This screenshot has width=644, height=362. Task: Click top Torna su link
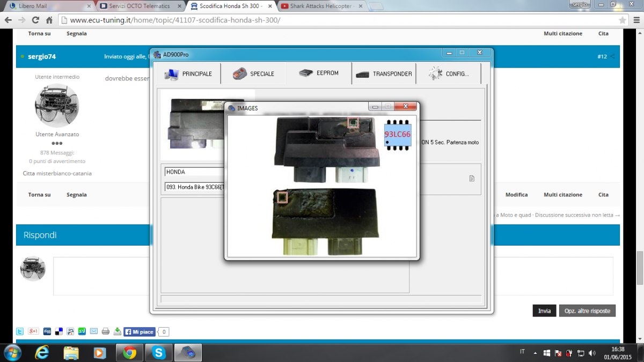pyautogui.click(x=39, y=33)
